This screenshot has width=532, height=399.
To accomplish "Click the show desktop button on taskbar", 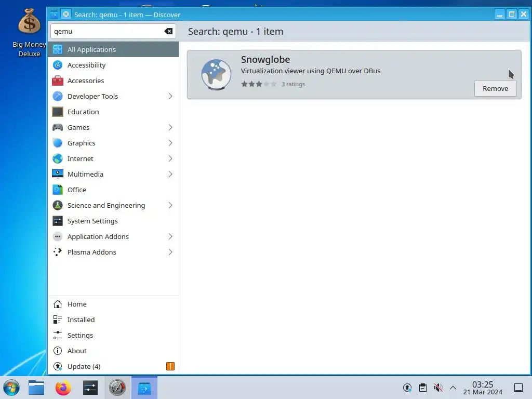I will (518, 388).
